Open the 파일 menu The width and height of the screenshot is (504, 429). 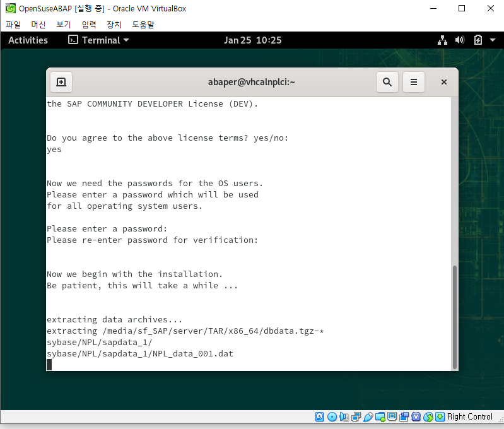tap(13, 25)
